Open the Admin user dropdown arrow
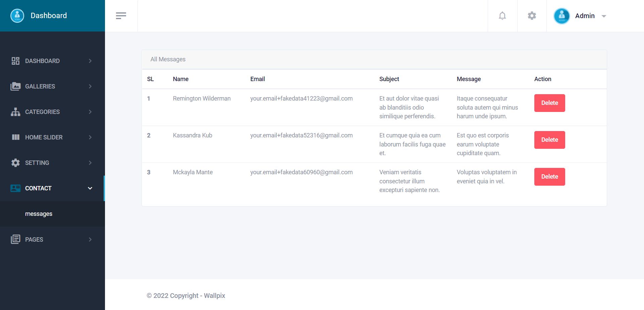 point(604,16)
